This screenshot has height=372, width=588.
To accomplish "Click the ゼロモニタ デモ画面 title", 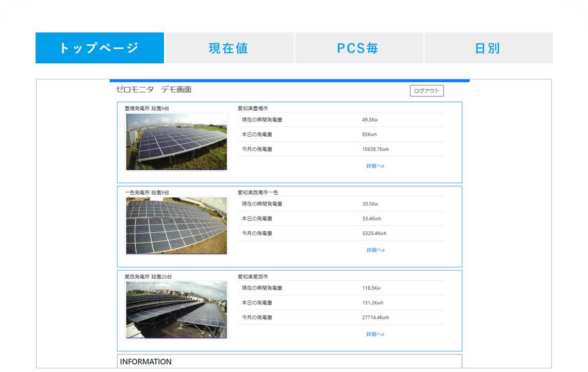I will 154,90.
